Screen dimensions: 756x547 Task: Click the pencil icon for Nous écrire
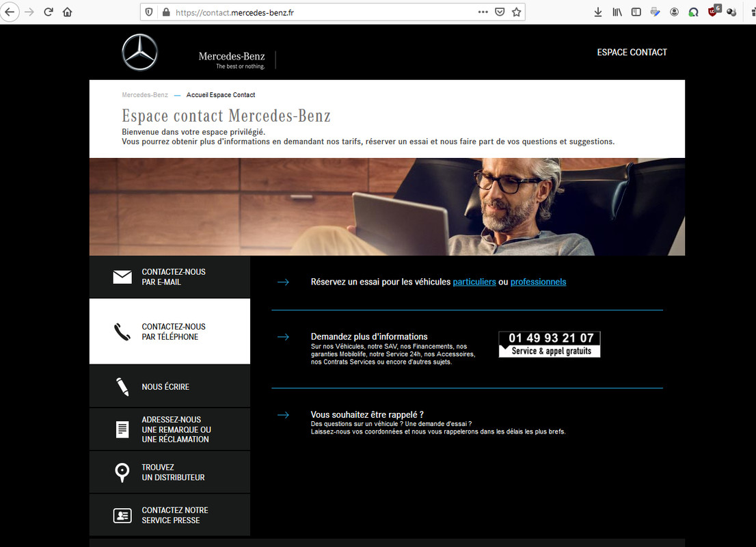click(x=122, y=386)
